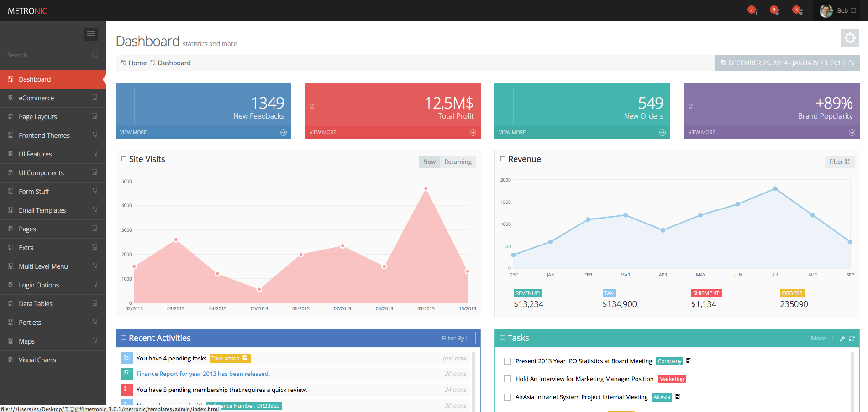Click the notification icon with badge 7
The height and width of the screenshot is (412, 868).
[752, 10]
